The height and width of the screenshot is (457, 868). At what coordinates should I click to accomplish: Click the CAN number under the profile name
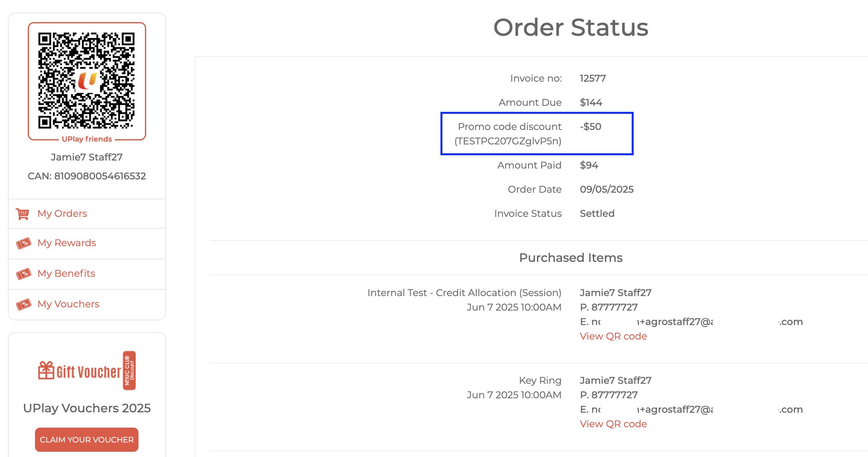(x=87, y=176)
